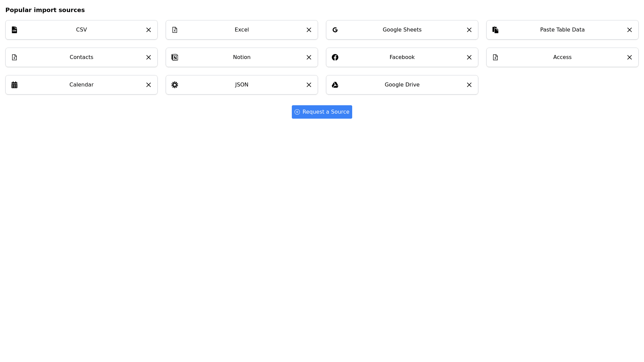The height and width of the screenshot is (362, 644).
Task: Dismiss the Google Sheets source
Action: (x=469, y=30)
